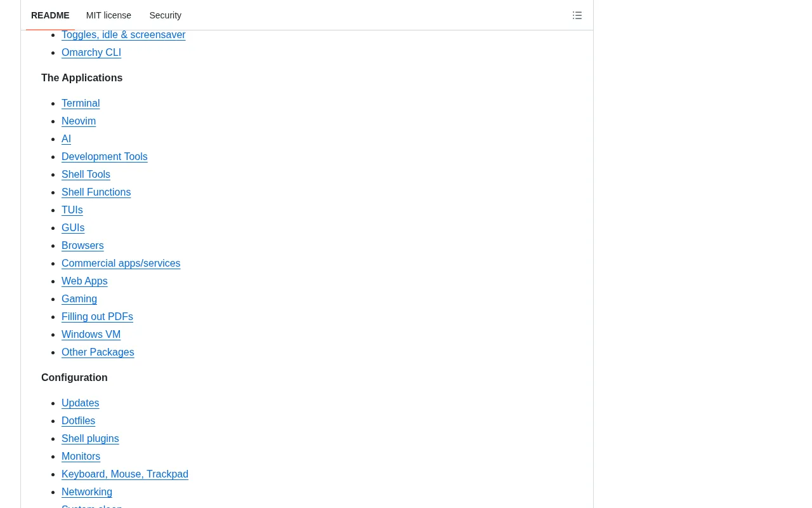Open Commercial apps/services link
Viewport: 812px width, 508px height.
[x=121, y=264]
